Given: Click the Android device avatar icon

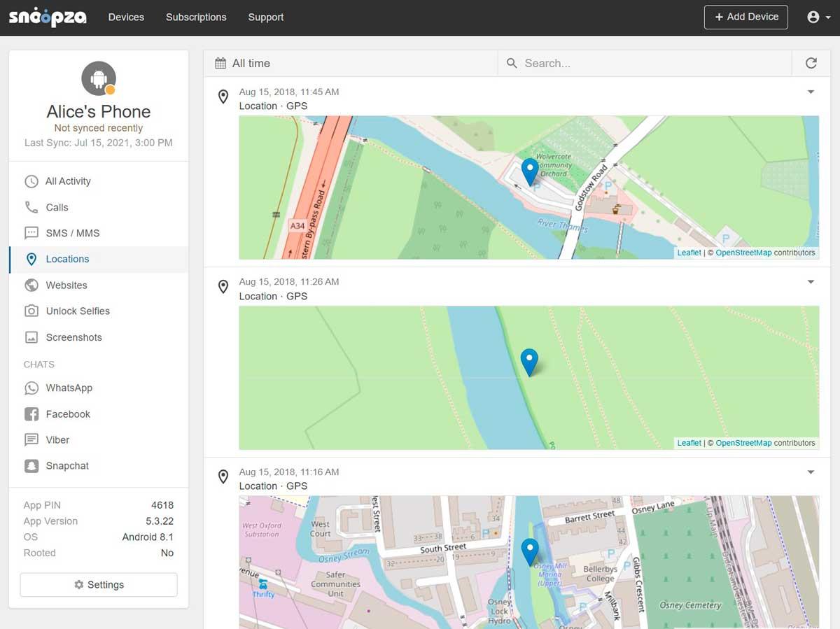Looking at the screenshot, I should (x=99, y=78).
